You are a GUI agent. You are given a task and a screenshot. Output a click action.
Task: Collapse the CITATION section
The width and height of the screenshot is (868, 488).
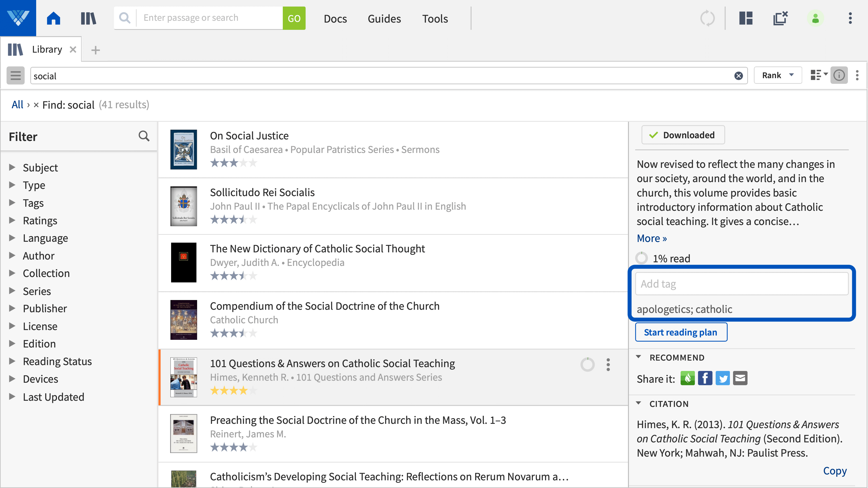point(638,403)
